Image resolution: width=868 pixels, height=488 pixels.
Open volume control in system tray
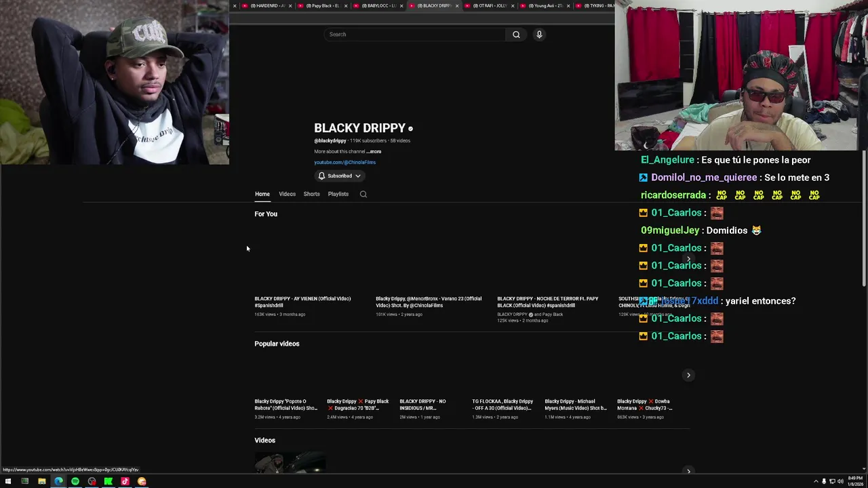841,482
